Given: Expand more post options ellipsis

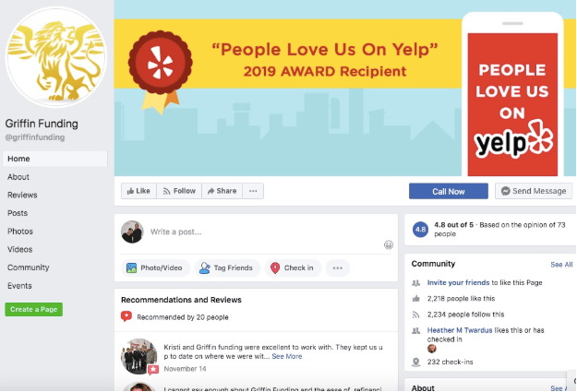Looking at the screenshot, I should tap(338, 268).
